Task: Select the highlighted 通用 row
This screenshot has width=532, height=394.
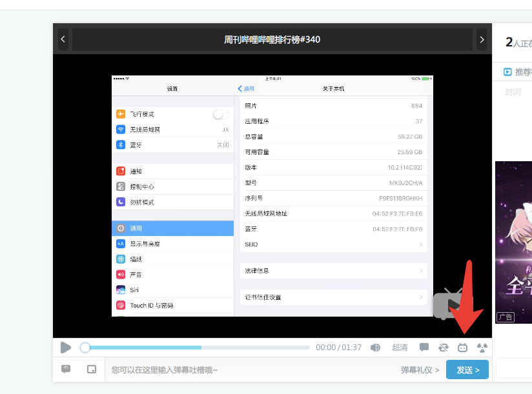Action: tap(172, 228)
